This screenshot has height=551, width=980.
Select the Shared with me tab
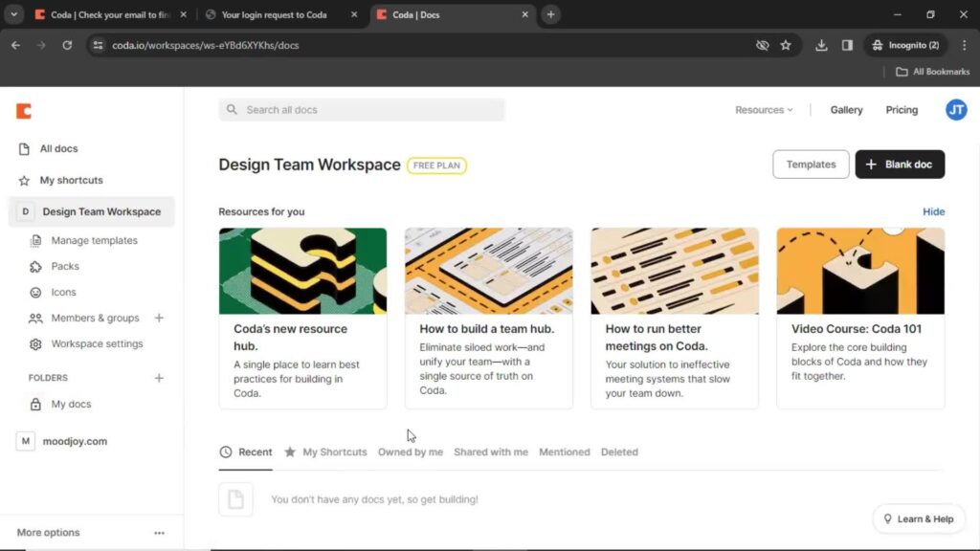(491, 452)
